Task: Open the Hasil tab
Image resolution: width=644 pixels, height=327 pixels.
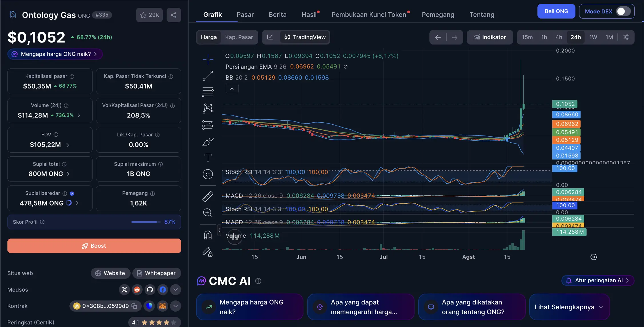Action: 309,15
